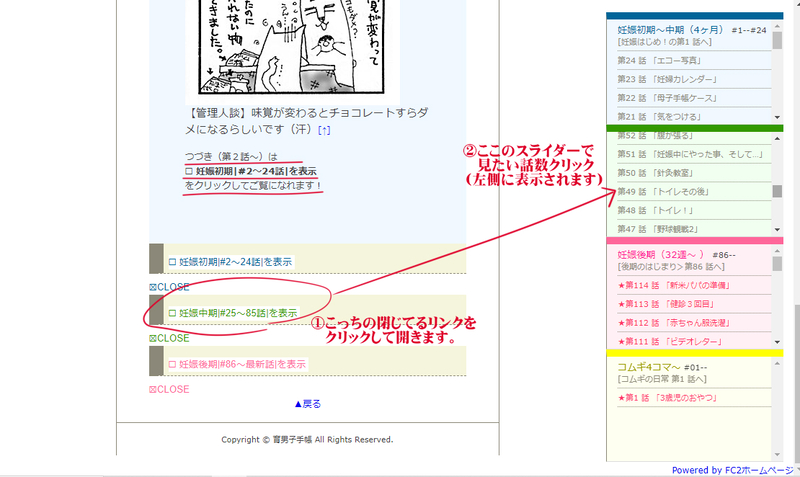Open 第47話「野球観戦2」

point(658,229)
